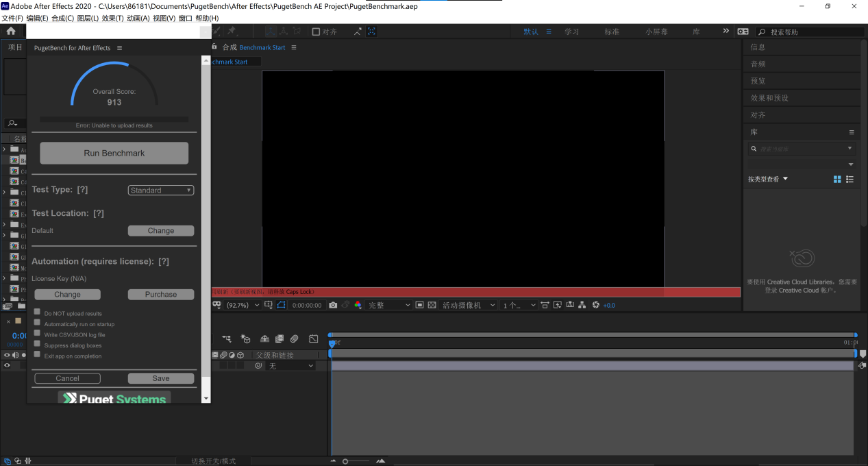The width and height of the screenshot is (868, 466).
Task: Click the Cancel button
Action: 67,378
